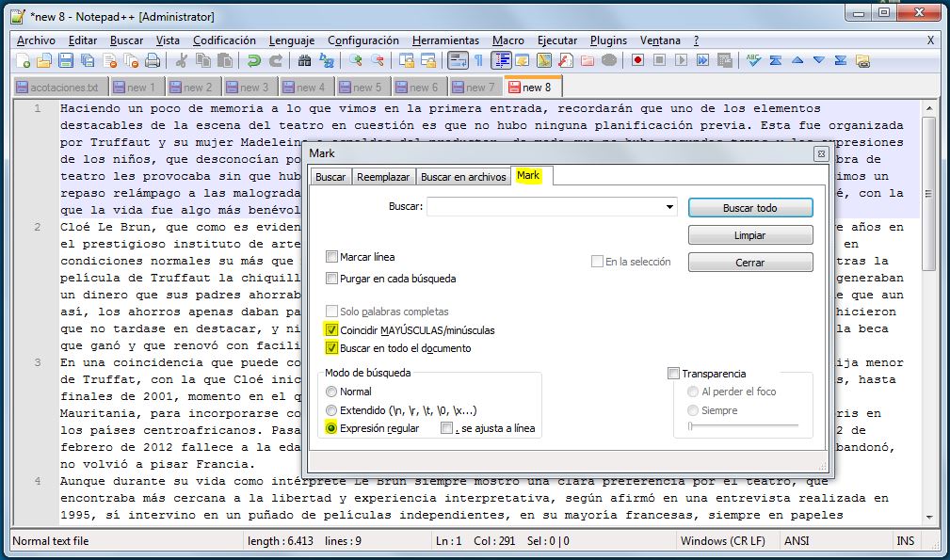950x560 pixels.
Task: Open the Archivo menu
Action: [36, 40]
